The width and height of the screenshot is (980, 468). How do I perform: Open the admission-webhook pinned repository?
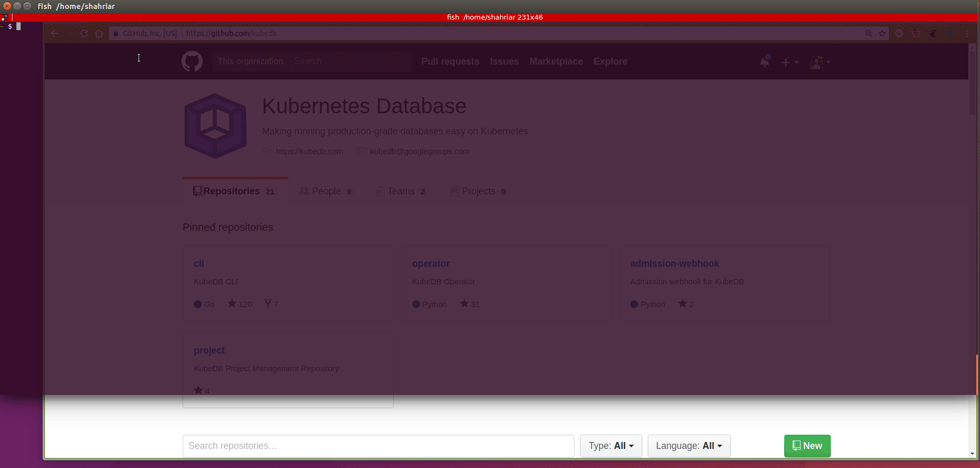(674, 264)
